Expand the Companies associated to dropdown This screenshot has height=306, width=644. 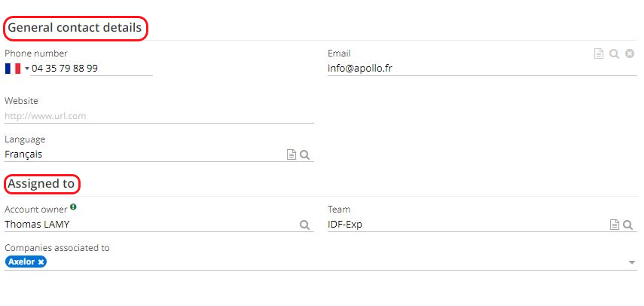631,262
